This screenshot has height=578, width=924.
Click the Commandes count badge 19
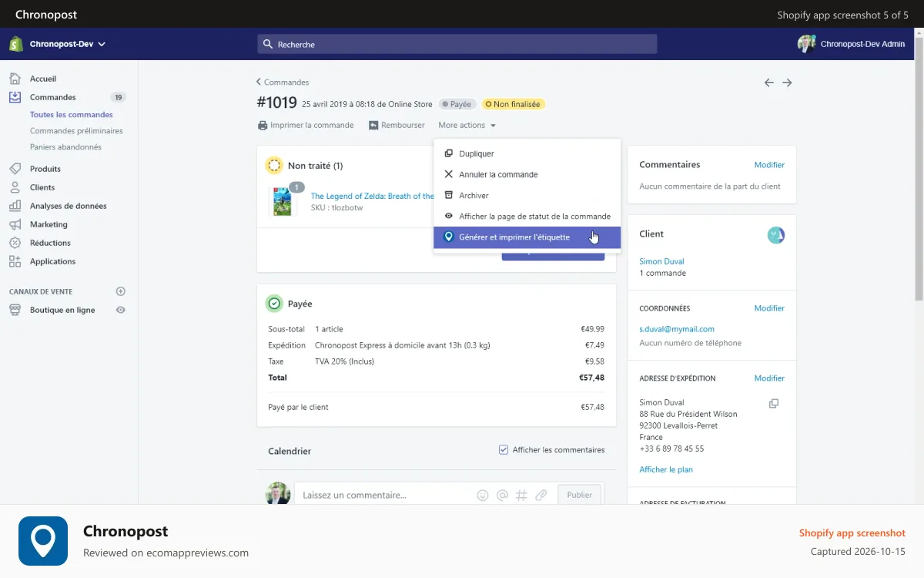tap(118, 97)
